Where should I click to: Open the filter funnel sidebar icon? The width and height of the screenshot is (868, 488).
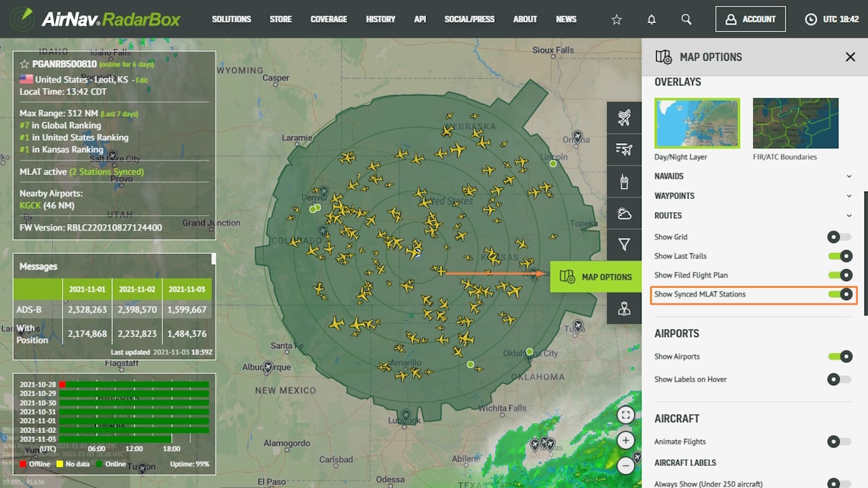pos(624,245)
